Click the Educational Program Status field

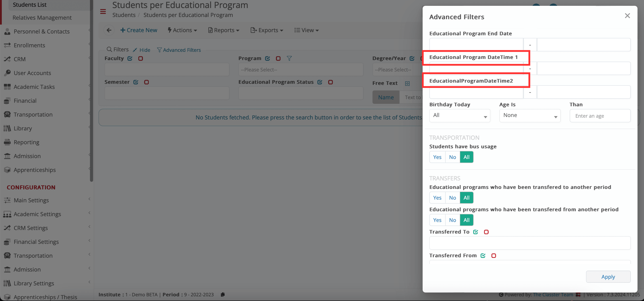pyautogui.click(x=301, y=93)
